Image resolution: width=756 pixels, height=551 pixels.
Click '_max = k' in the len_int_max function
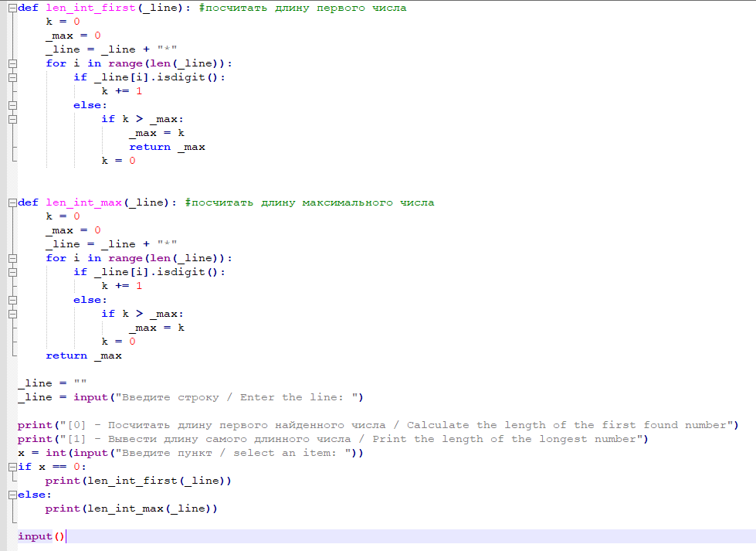[157, 328]
